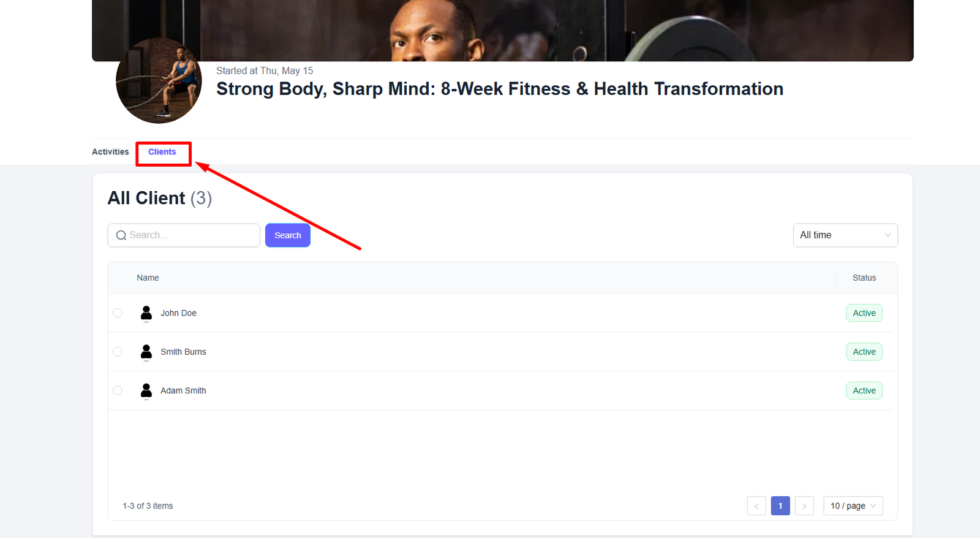Click the All time dropdown chevron
980x538 pixels.
point(888,235)
